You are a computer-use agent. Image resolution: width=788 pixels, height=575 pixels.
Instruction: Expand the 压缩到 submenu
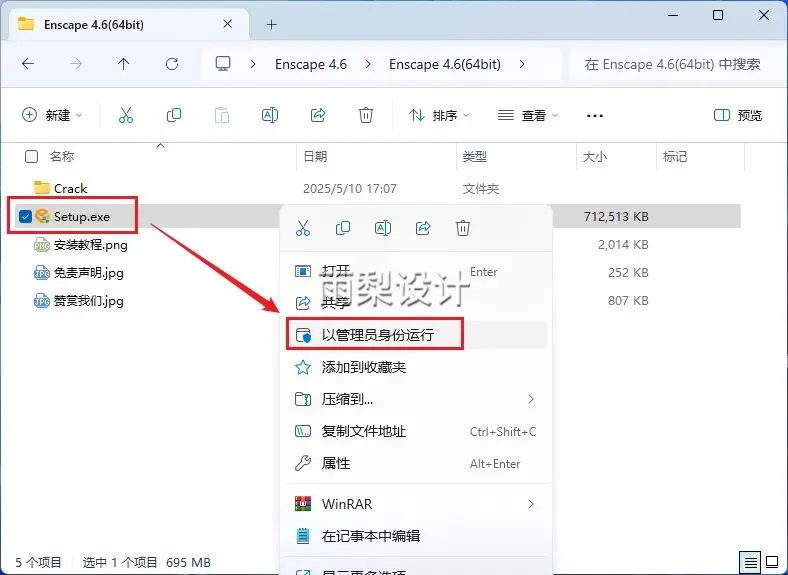click(531, 399)
